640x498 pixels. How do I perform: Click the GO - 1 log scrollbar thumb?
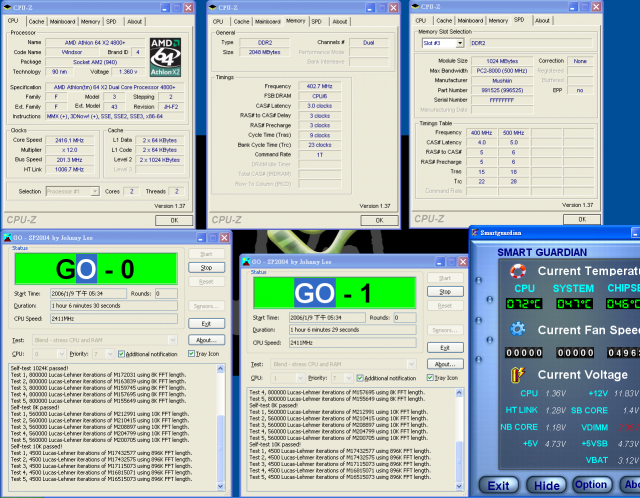[x=459, y=461]
